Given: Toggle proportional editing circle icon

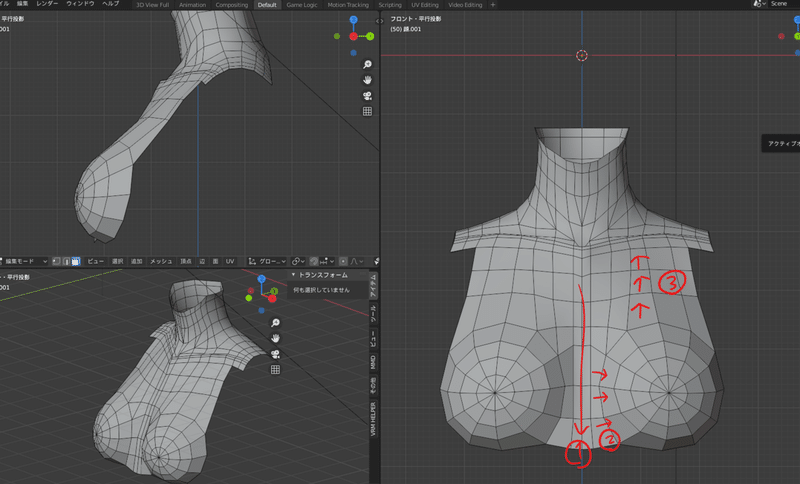Looking at the screenshot, I should (x=343, y=261).
